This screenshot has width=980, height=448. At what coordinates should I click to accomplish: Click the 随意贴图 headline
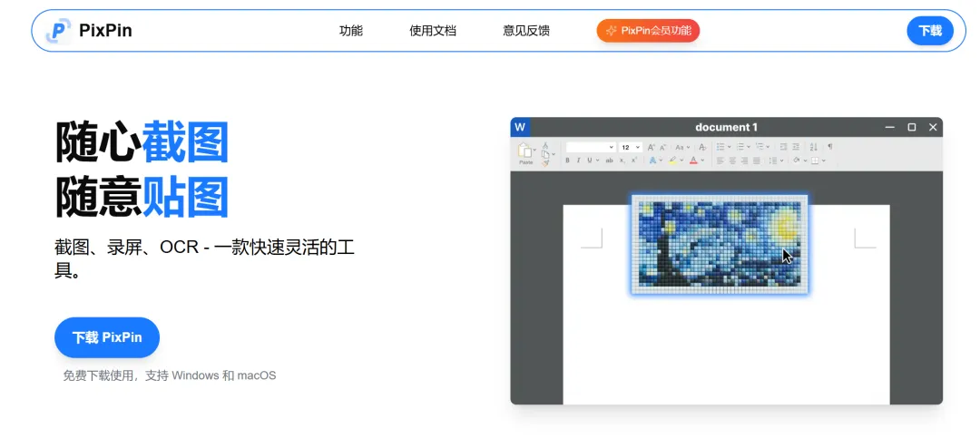click(142, 197)
